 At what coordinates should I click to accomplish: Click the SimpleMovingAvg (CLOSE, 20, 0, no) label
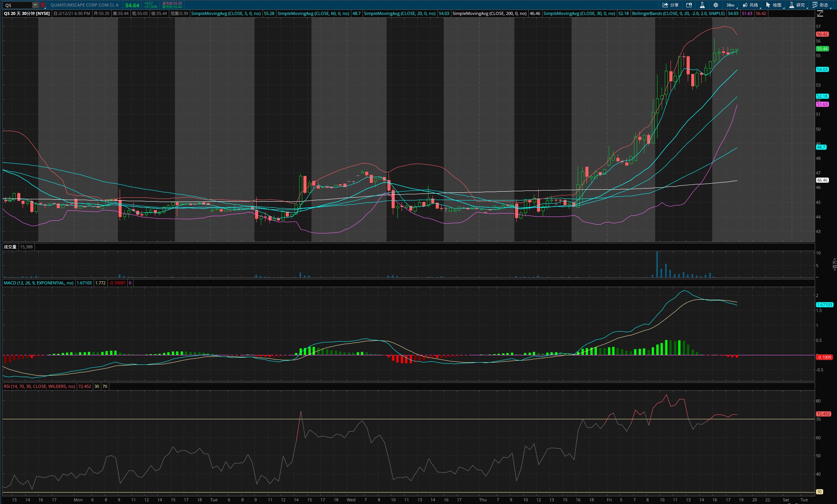(x=399, y=13)
